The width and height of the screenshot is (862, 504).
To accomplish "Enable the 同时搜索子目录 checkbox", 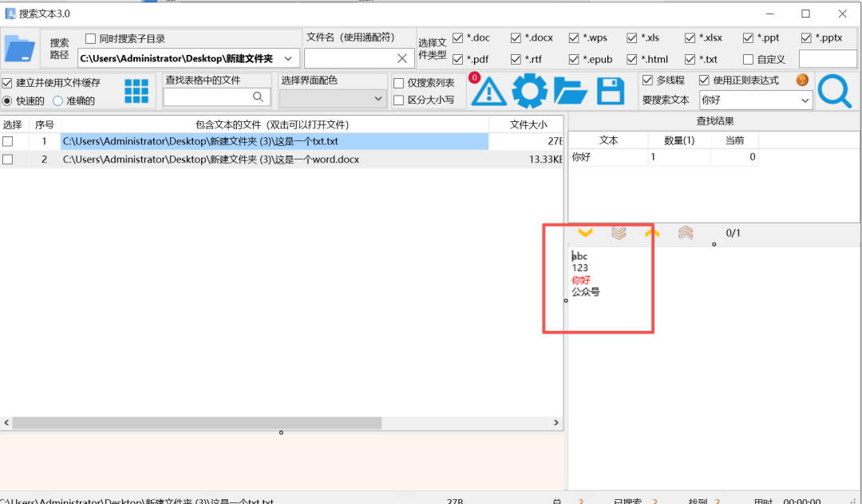I will (90, 37).
